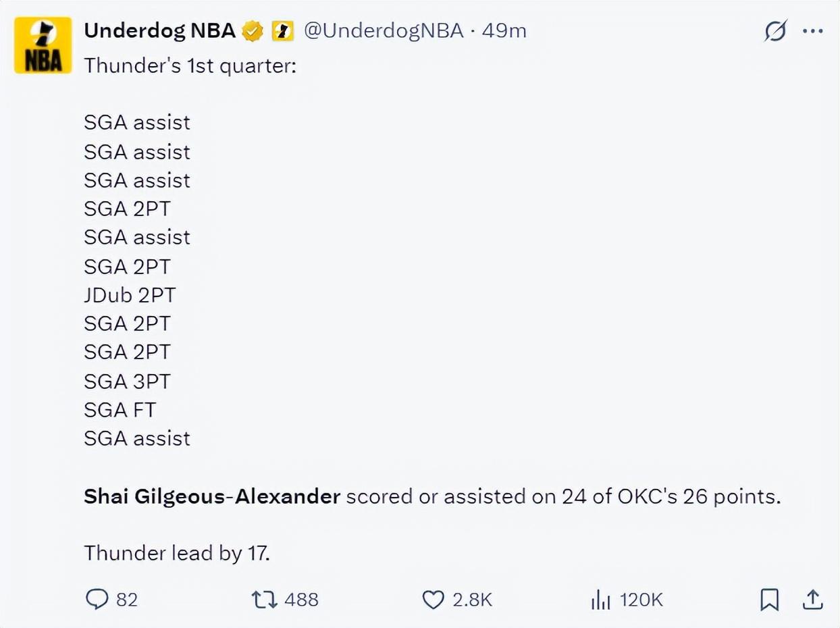Viewport: 840px width, 628px height.
Task: Click the 82 replies count
Action: (x=127, y=599)
